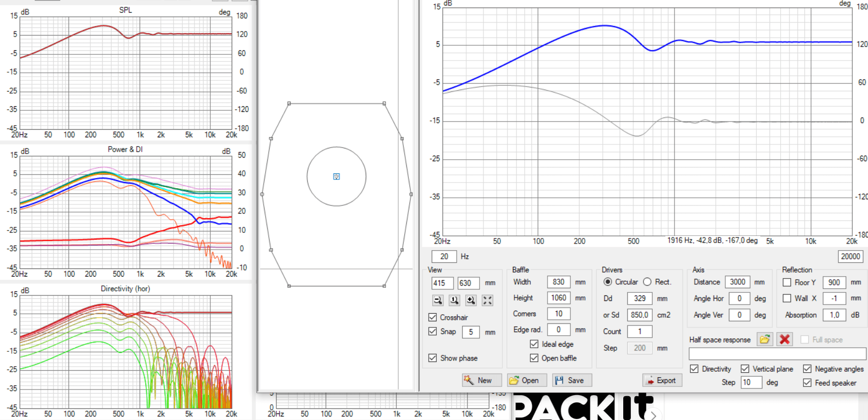Select the Circular driver radio button

click(607, 282)
